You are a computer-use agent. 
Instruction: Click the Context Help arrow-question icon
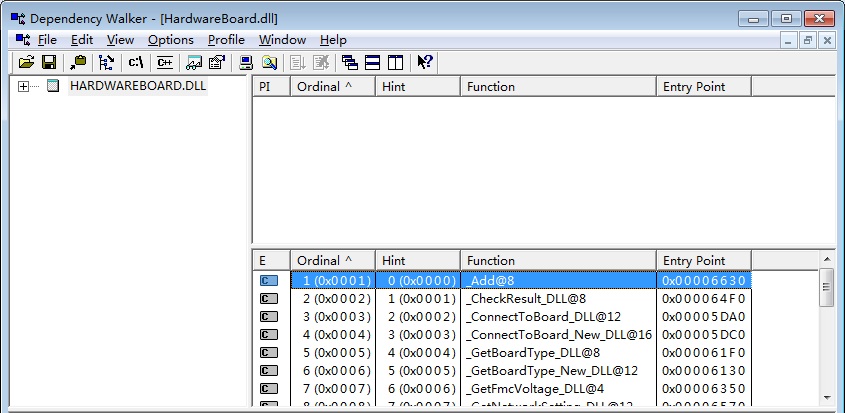point(425,62)
